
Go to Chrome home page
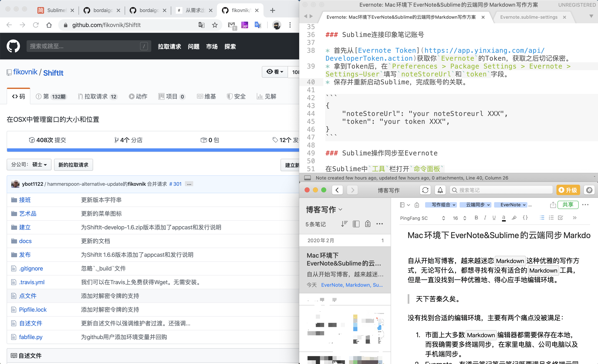(x=49, y=25)
